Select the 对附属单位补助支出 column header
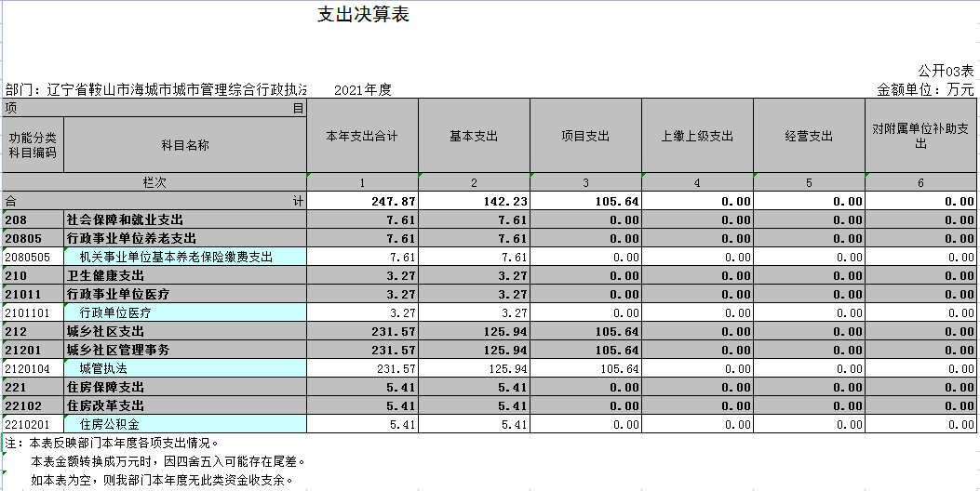Image resolution: width=980 pixels, height=491 pixels. coord(920,136)
